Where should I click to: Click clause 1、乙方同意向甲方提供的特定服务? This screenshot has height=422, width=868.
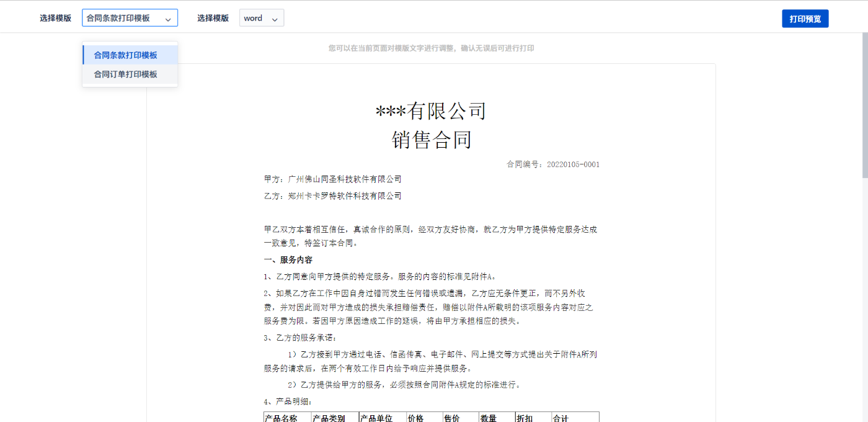coord(380,277)
